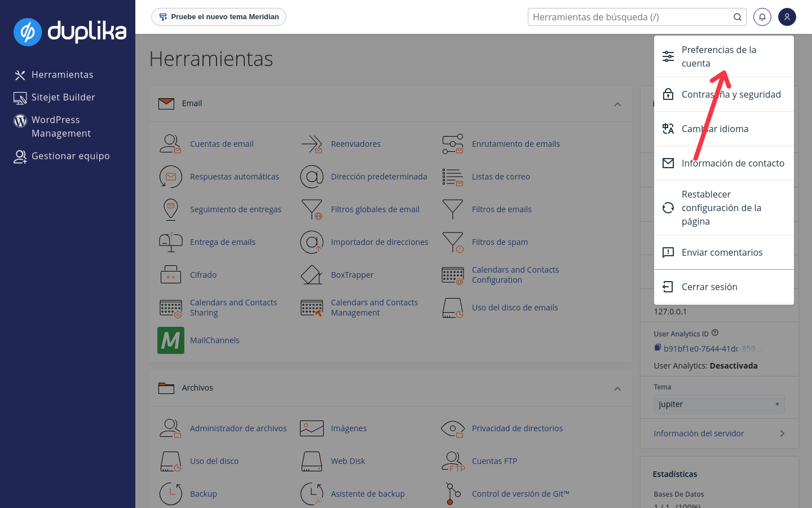Open the Web Disk link
This screenshot has height=508, width=812.
pos(348,461)
